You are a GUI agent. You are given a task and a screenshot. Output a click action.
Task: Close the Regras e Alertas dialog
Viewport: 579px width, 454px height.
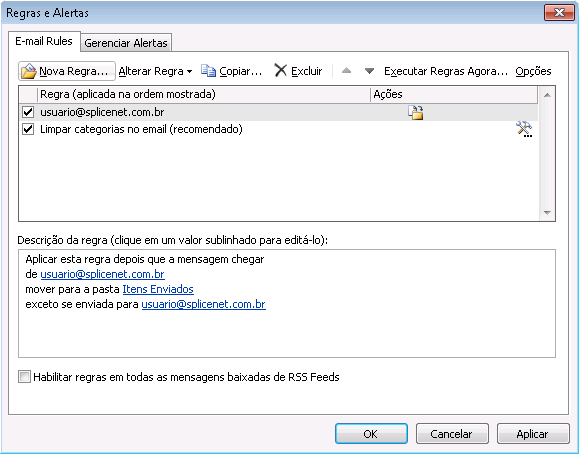pyautogui.click(x=559, y=13)
